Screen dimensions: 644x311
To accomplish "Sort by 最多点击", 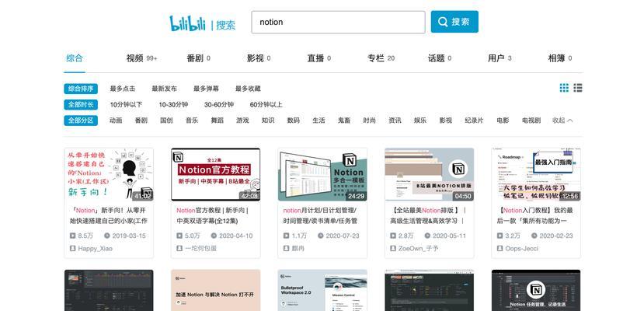I will tap(123, 89).
